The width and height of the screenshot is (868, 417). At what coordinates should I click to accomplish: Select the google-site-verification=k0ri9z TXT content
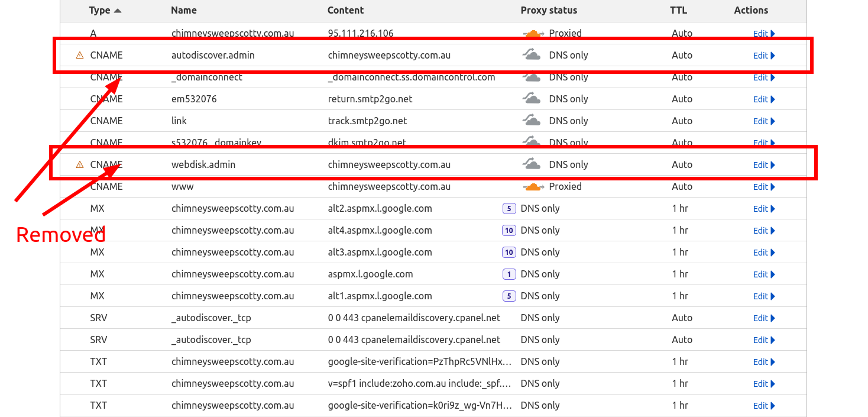coord(420,405)
